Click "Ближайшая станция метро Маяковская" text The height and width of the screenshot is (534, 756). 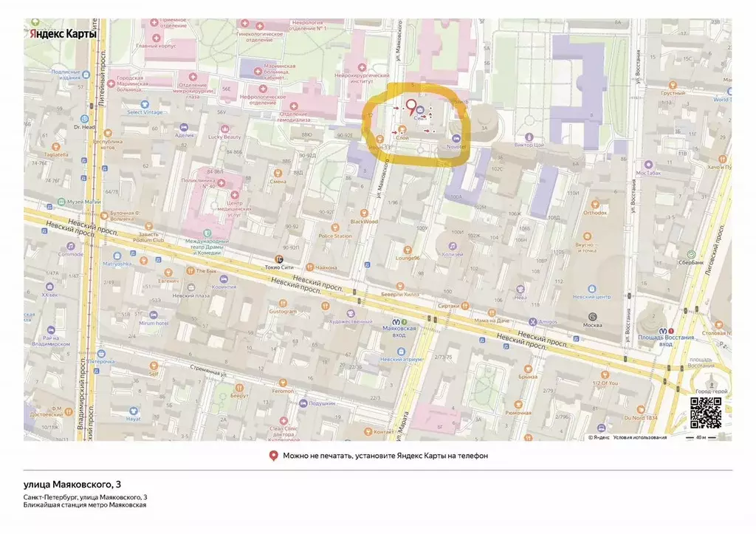pyautogui.click(x=85, y=505)
